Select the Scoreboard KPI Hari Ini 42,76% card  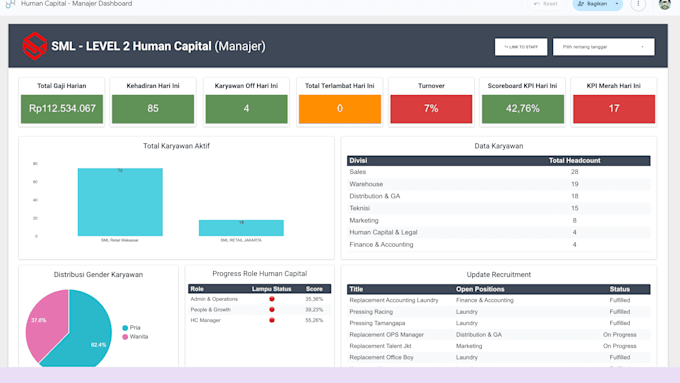click(x=523, y=102)
